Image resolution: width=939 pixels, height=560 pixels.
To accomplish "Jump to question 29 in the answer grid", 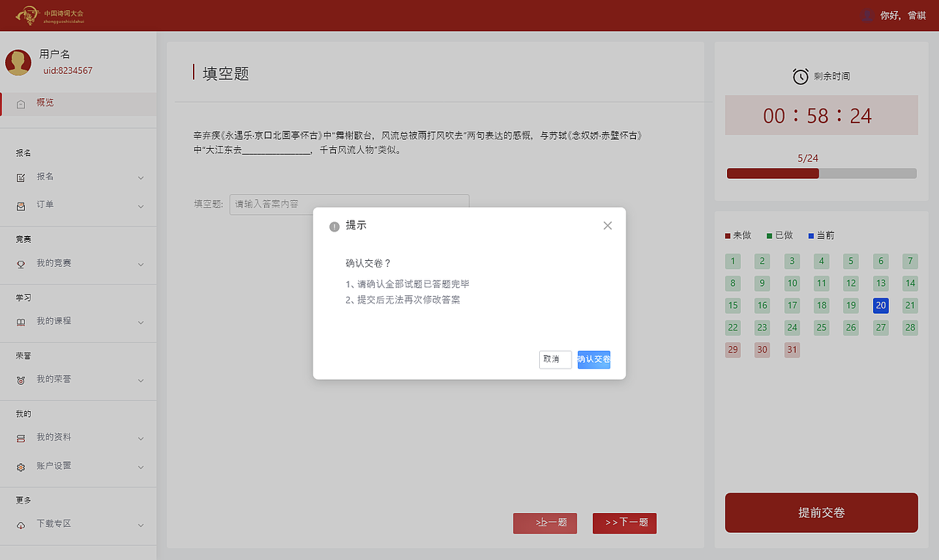I will (x=732, y=350).
